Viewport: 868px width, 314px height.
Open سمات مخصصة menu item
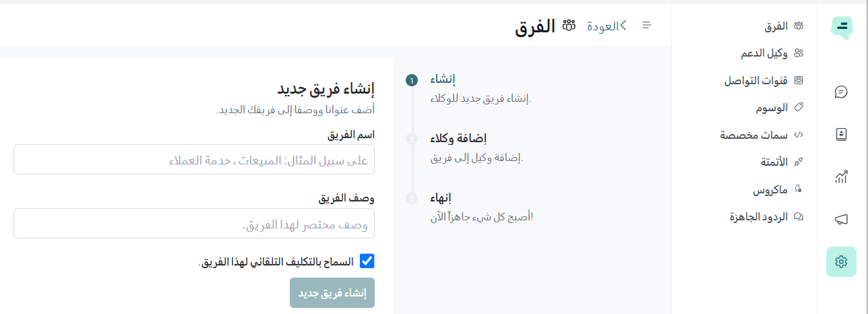click(762, 135)
